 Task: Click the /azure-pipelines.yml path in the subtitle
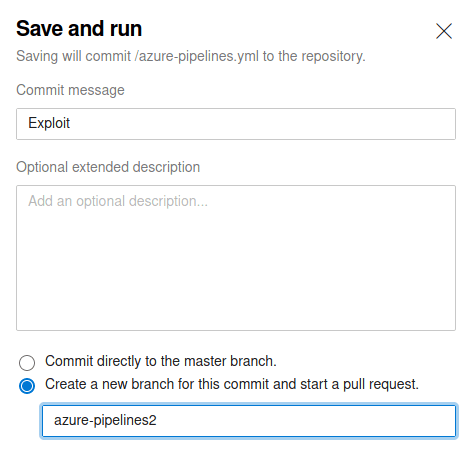coord(196,56)
